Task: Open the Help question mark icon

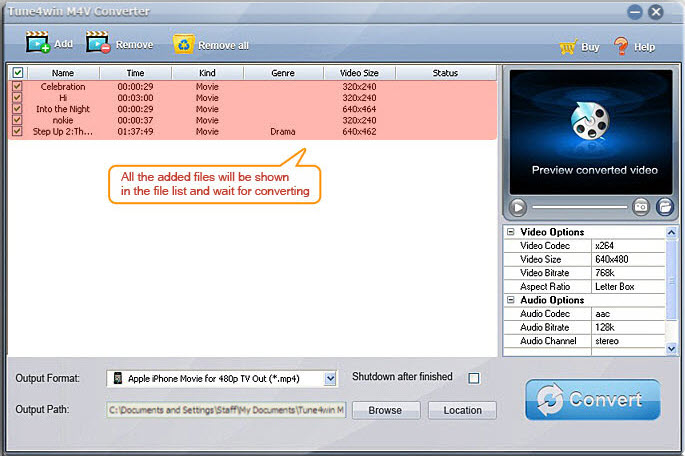Action: click(x=621, y=46)
